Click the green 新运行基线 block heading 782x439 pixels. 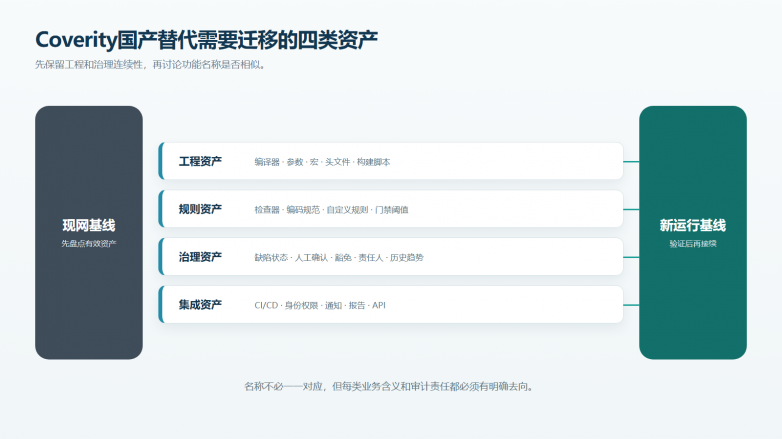(x=693, y=225)
